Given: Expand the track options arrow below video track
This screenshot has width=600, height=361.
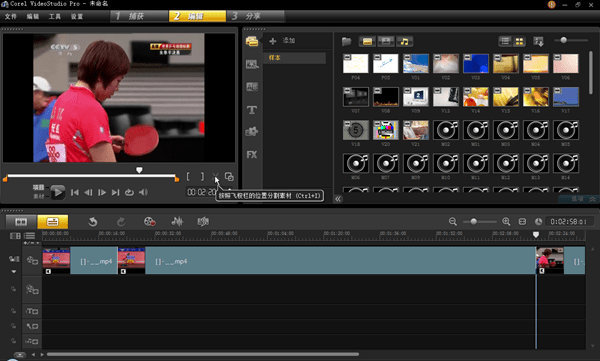Looking at the screenshot, I should pos(14,272).
